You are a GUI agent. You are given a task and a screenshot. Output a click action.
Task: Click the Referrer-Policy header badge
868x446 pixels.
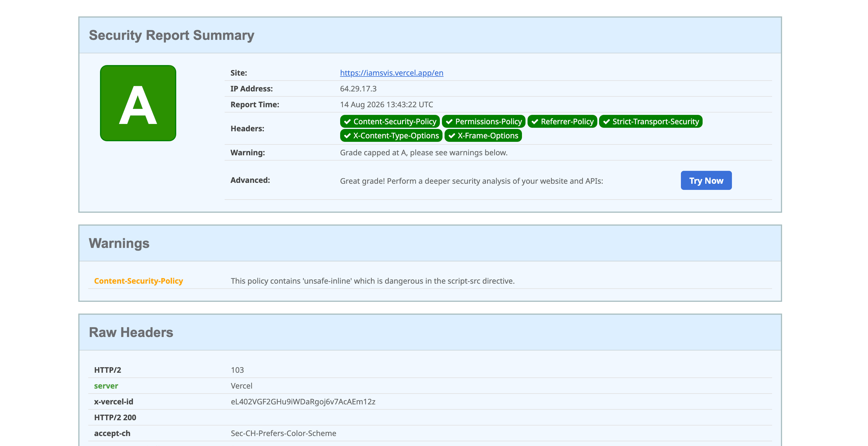[x=562, y=122]
